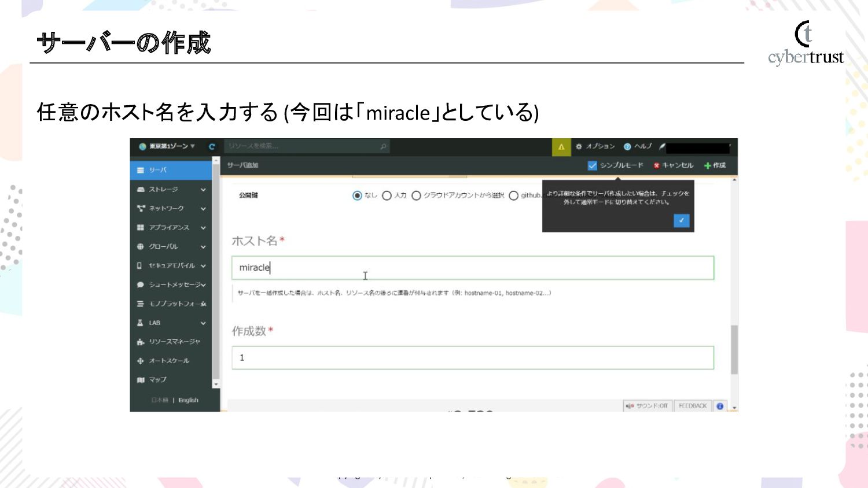Click the アプライアンス grid icon
This screenshot has width=868, height=488.
coord(140,227)
